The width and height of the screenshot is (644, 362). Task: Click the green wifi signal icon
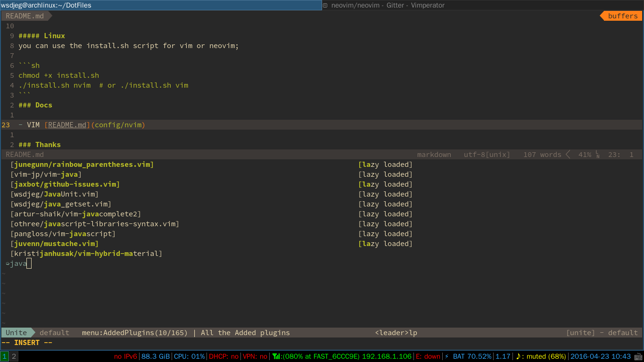pos(275,356)
